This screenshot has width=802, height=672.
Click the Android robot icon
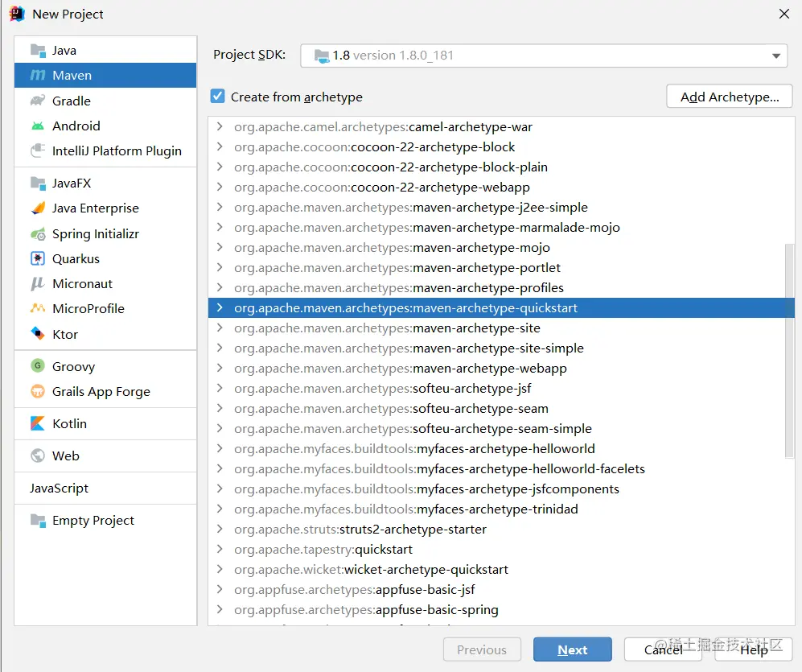click(x=38, y=126)
